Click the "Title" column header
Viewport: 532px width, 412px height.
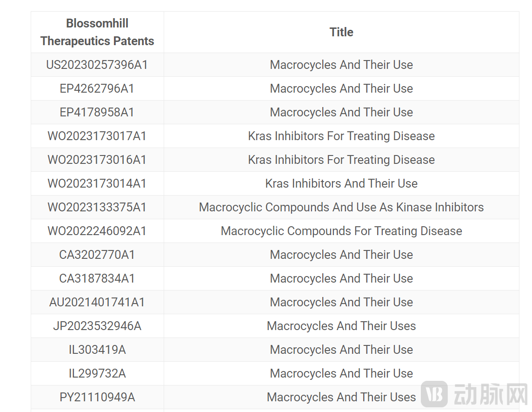pyautogui.click(x=341, y=32)
